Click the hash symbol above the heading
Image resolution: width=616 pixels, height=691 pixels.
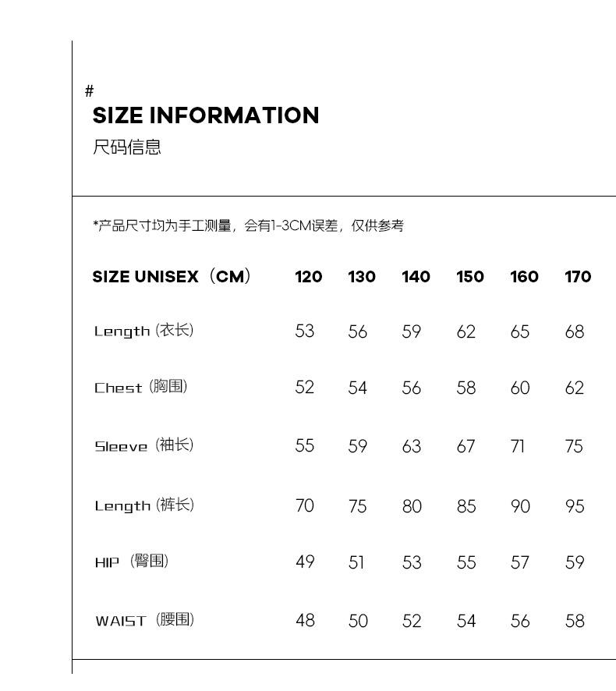[x=90, y=91]
